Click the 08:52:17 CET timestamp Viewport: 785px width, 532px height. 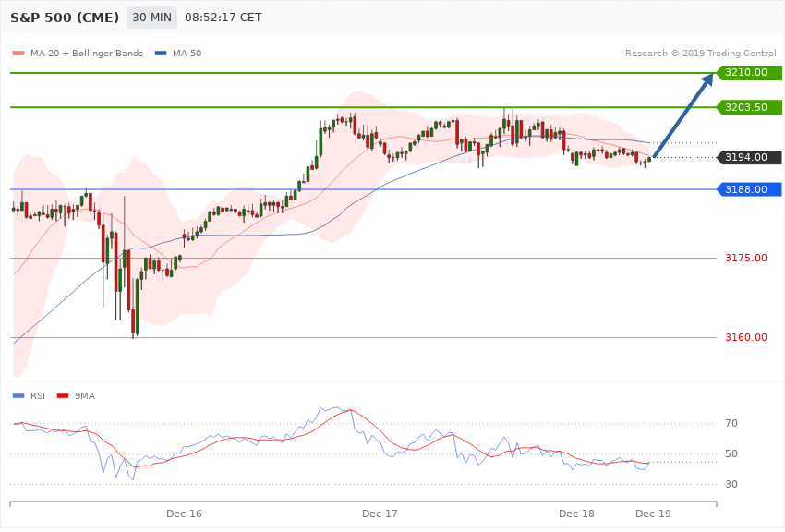click(x=223, y=18)
